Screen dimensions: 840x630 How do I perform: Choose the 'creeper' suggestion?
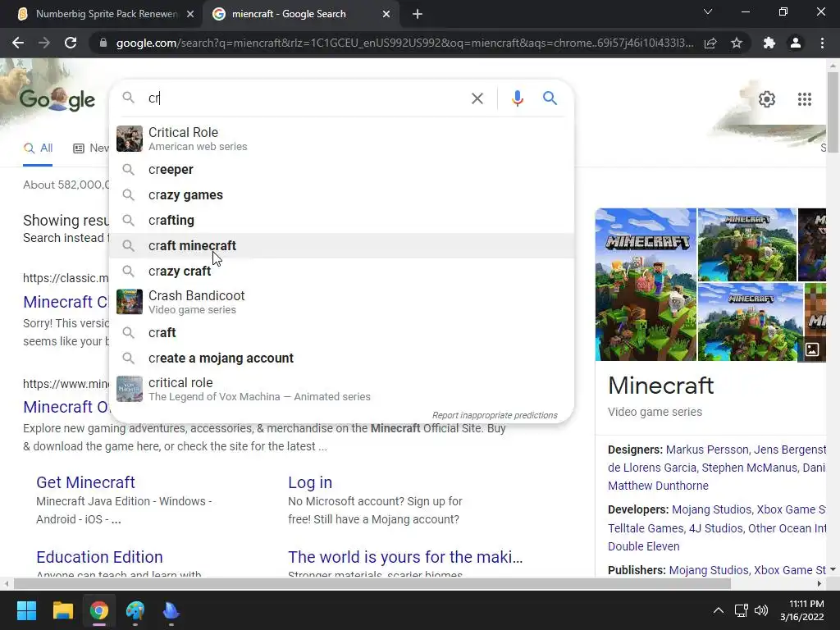[341, 169]
